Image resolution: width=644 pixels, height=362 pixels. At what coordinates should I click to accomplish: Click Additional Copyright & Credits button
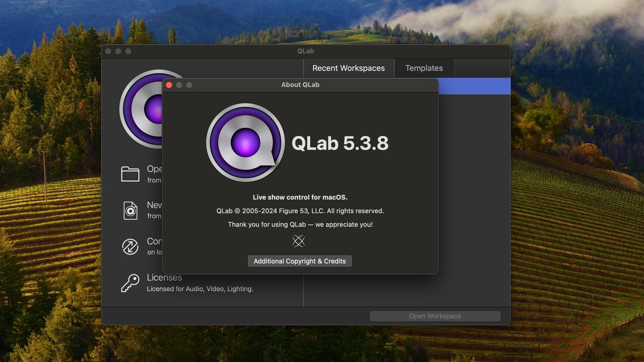(300, 261)
